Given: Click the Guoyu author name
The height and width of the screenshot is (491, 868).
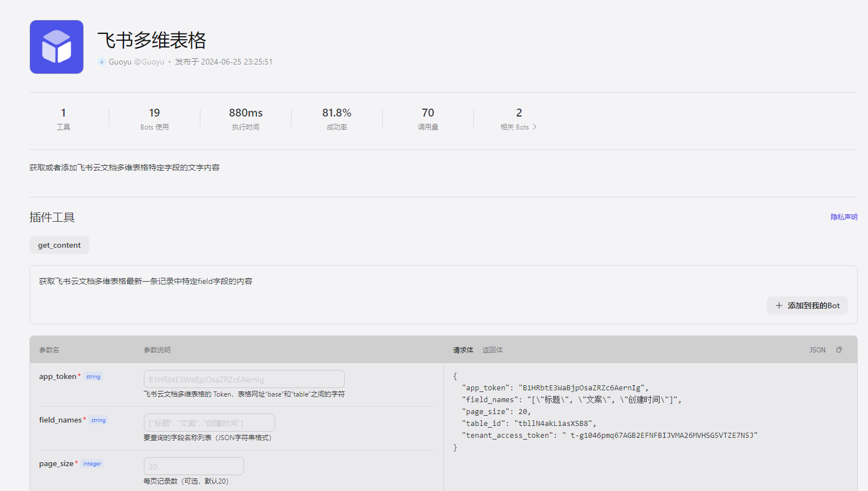Looking at the screenshot, I should (x=120, y=62).
